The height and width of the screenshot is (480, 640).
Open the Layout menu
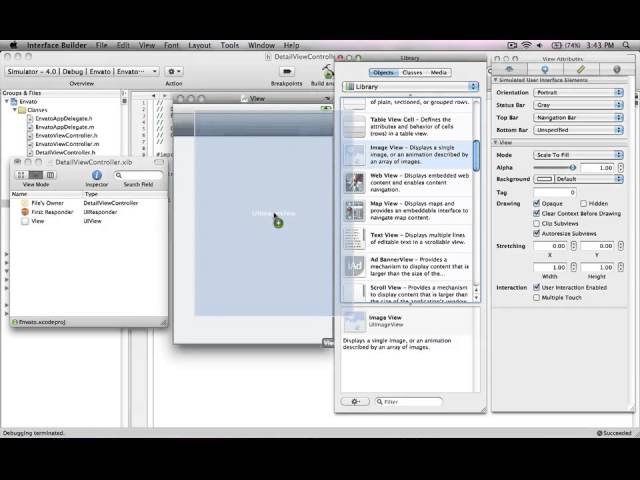[200, 45]
